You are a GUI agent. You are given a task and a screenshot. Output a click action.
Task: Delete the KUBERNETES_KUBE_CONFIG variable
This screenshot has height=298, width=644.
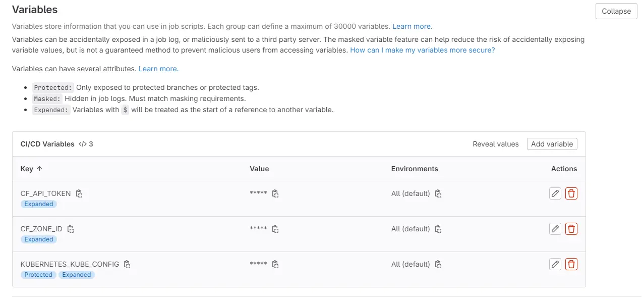[x=571, y=264]
